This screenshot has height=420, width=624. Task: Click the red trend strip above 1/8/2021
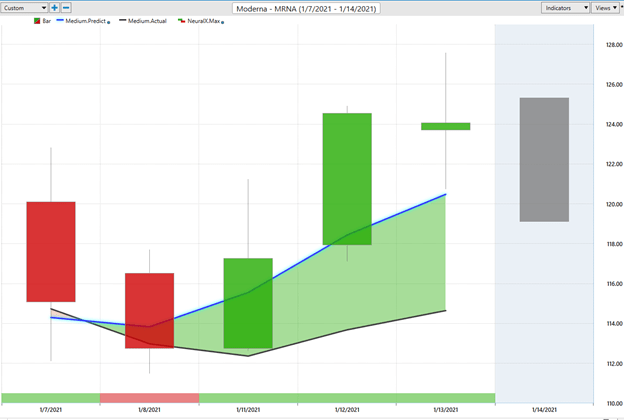pos(149,398)
